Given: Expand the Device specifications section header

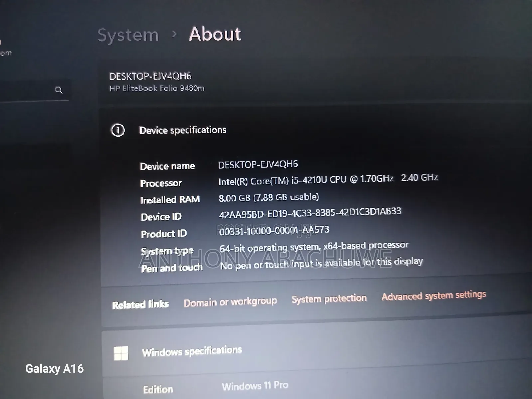Looking at the screenshot, I should [316, 130].
